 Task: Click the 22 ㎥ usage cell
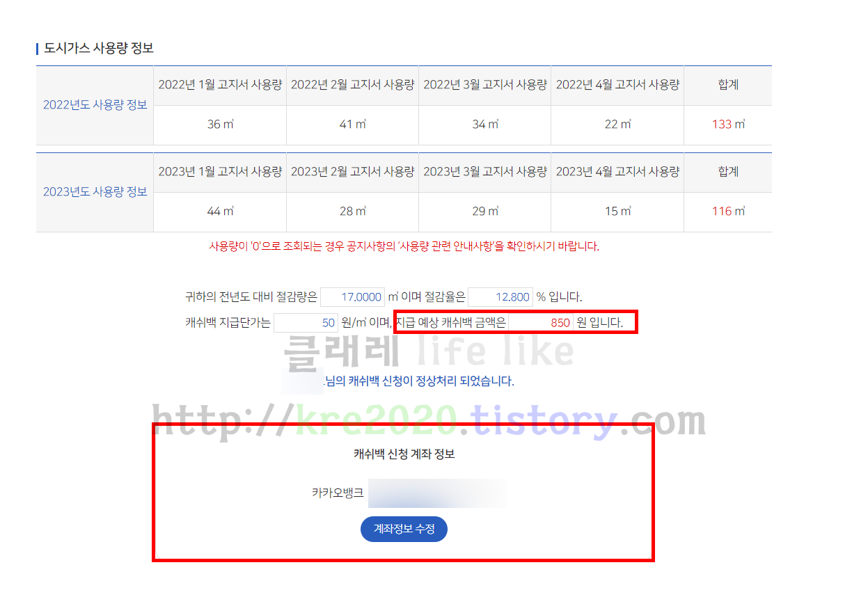click(x=617, y=125)
